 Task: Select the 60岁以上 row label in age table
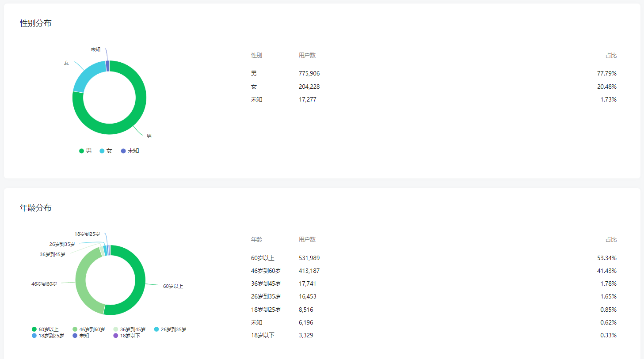pos(263,258)
